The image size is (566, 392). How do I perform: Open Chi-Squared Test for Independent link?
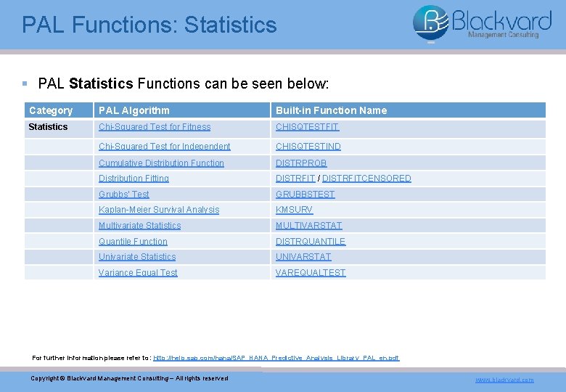[164, 147]
